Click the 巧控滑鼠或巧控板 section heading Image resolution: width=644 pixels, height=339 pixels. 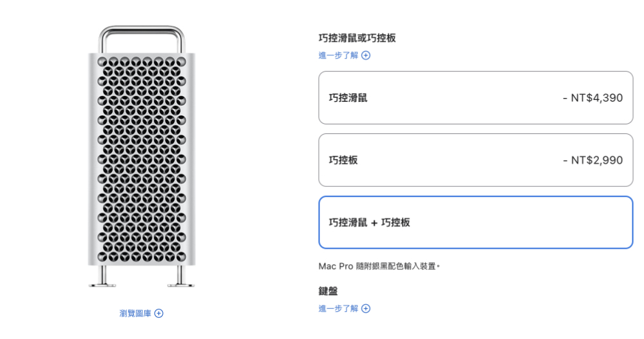(x=357, y=38)
